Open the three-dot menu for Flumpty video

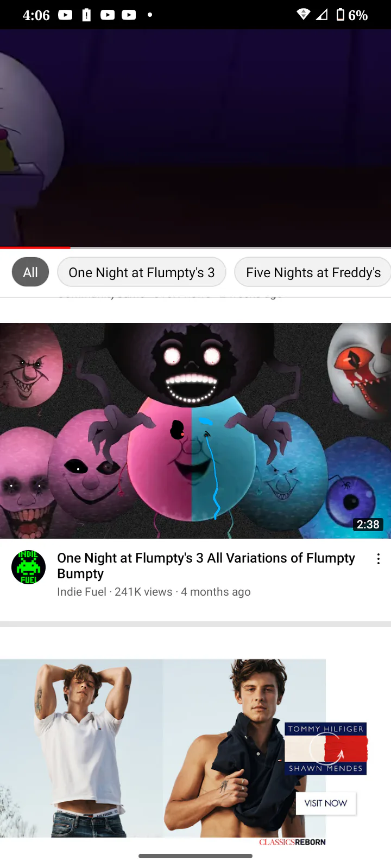379,559
